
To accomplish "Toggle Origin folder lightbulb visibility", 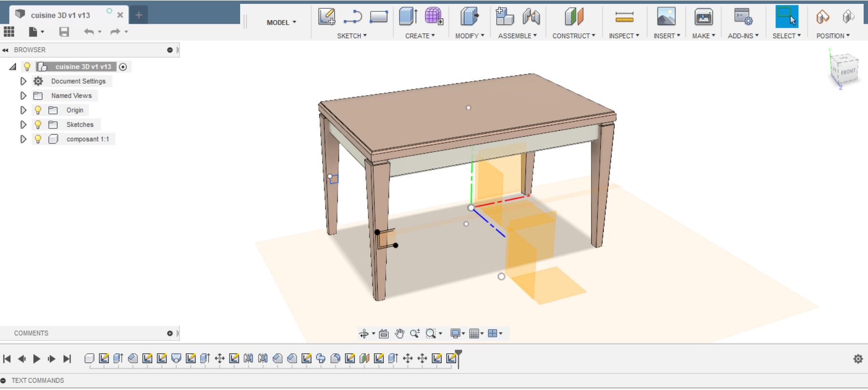I will 38,110.
